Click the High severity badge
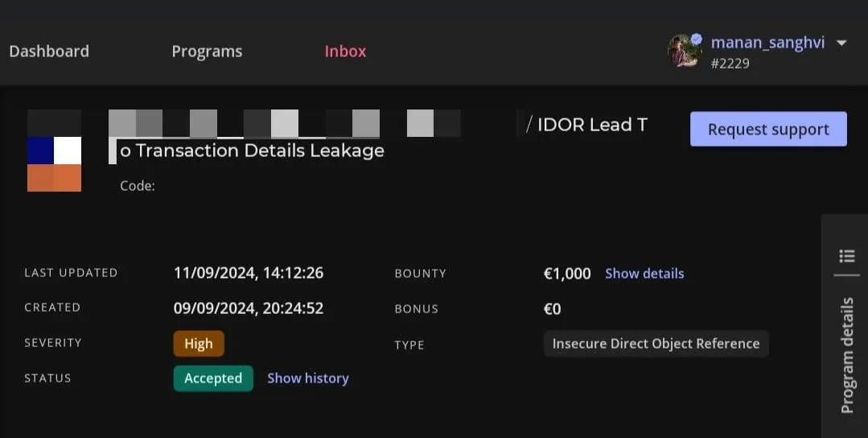Image resolution: width=868 pixels, height=438 pixels. pyautogui.click(x=199, y=344)
